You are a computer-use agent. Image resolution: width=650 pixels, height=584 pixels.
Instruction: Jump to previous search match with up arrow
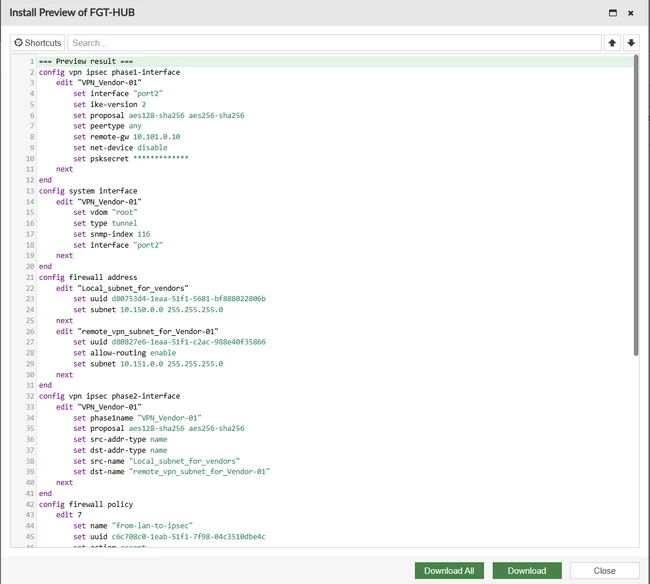pyautogui.click(x=612, y=43)
